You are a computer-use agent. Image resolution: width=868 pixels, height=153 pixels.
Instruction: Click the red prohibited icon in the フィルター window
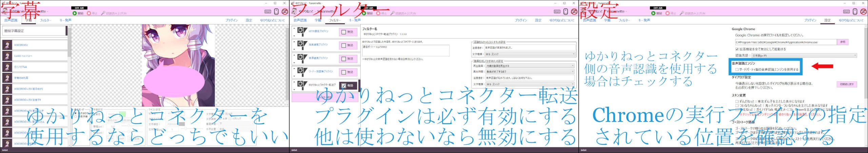[574, 12]
